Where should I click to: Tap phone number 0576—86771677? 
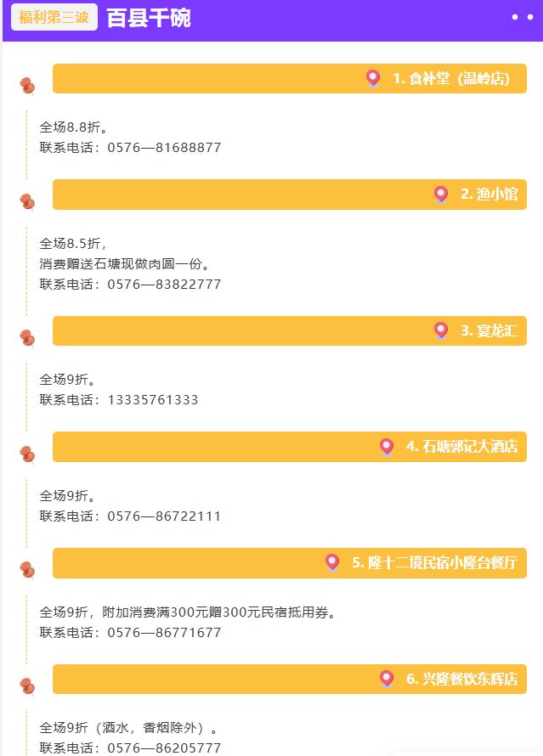point(164,633)
